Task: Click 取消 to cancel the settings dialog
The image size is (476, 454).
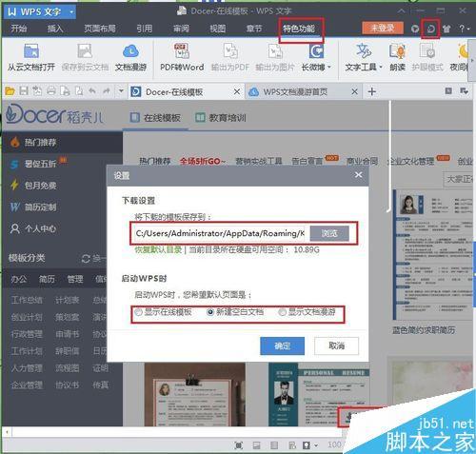Action: tap(336, 345)
